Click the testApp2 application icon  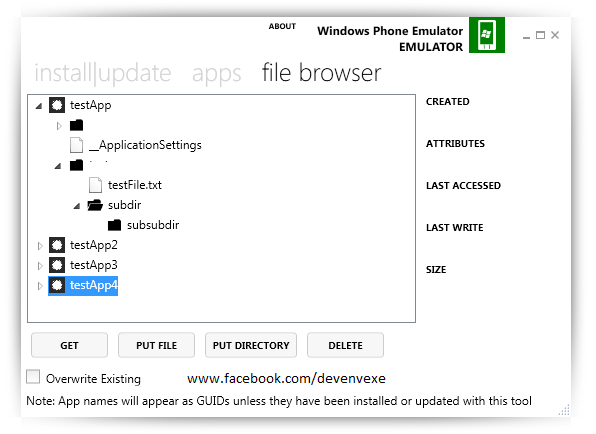click(57, 245)
